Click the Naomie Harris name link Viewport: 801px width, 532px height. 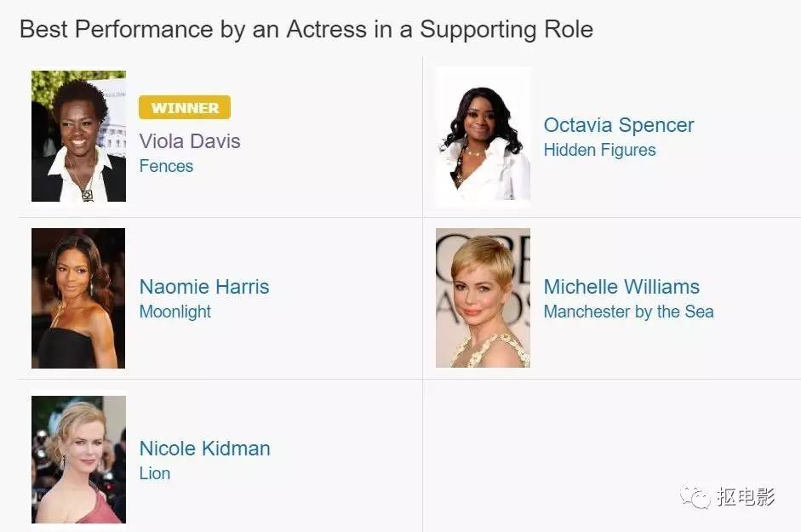click(x=204, y=287)
